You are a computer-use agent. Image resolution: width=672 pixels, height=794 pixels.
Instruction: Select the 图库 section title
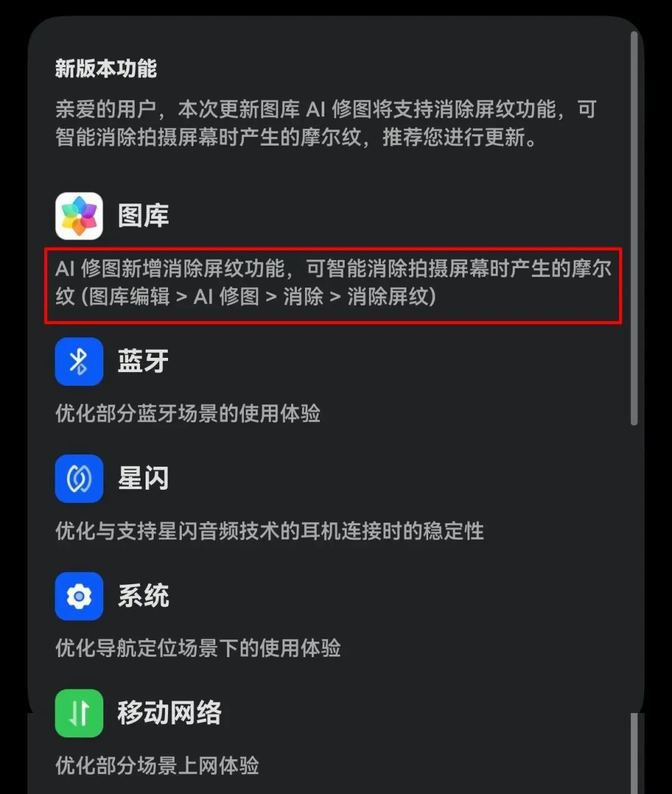pyautogui.click(x=144, y=216)
